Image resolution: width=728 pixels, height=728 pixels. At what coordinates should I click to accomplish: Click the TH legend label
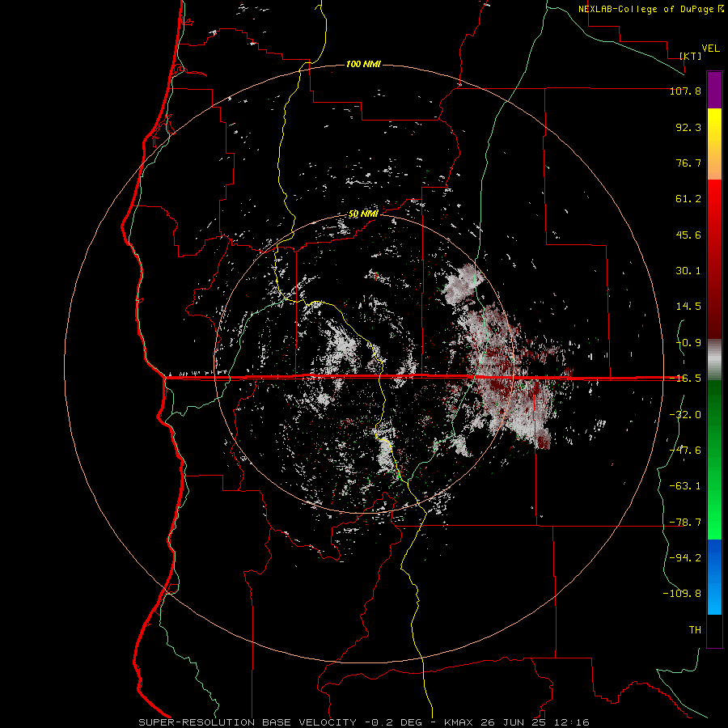point(695,630)
